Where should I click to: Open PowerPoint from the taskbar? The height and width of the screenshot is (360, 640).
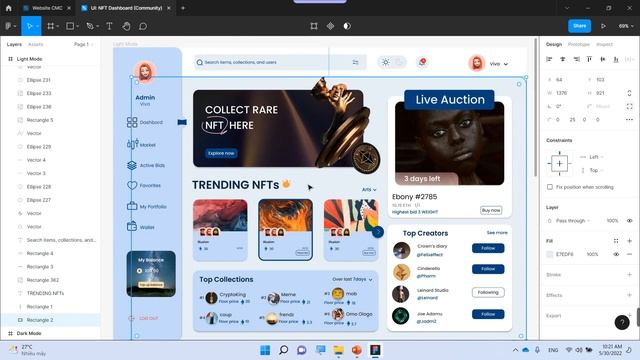click(357, 350)
